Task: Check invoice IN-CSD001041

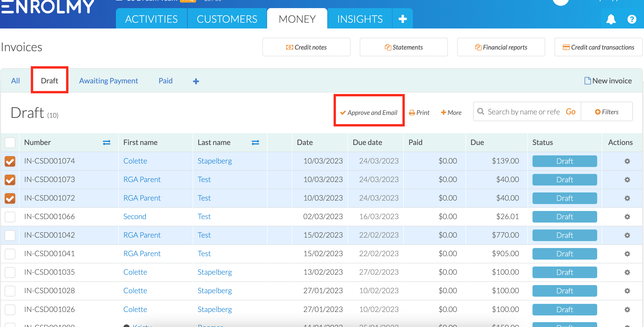Action: tap(10, 254)
